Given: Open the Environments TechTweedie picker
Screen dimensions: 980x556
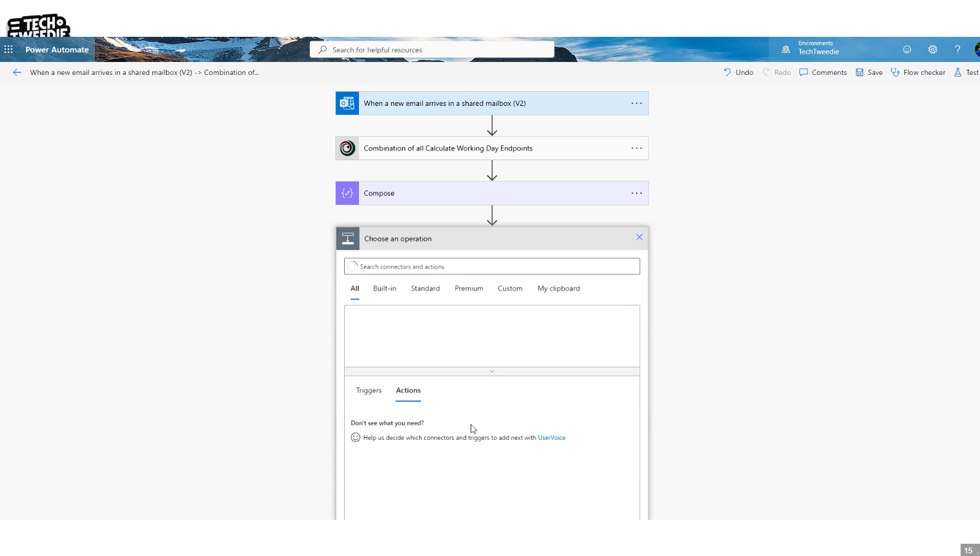Looking at the screenshot, I should coord(812,48).
